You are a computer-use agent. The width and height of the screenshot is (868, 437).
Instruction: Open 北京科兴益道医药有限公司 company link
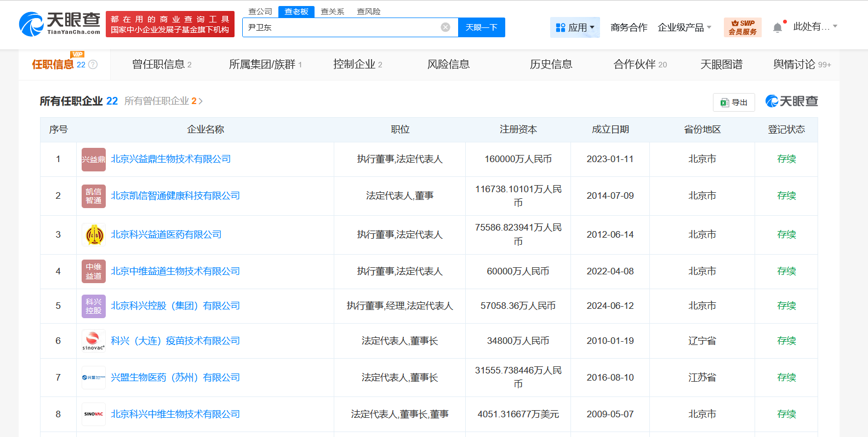coord(166,235)
